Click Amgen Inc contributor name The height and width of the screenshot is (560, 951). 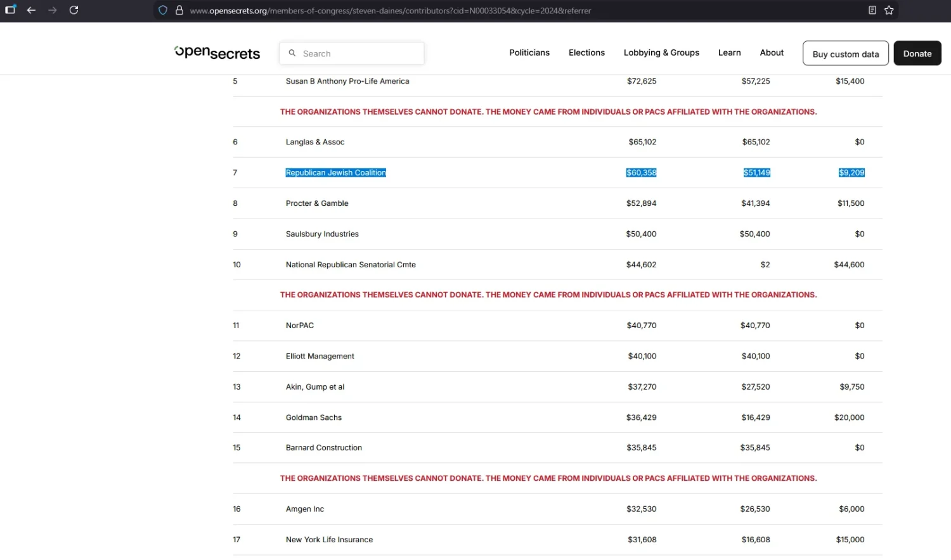pos(305,509)
